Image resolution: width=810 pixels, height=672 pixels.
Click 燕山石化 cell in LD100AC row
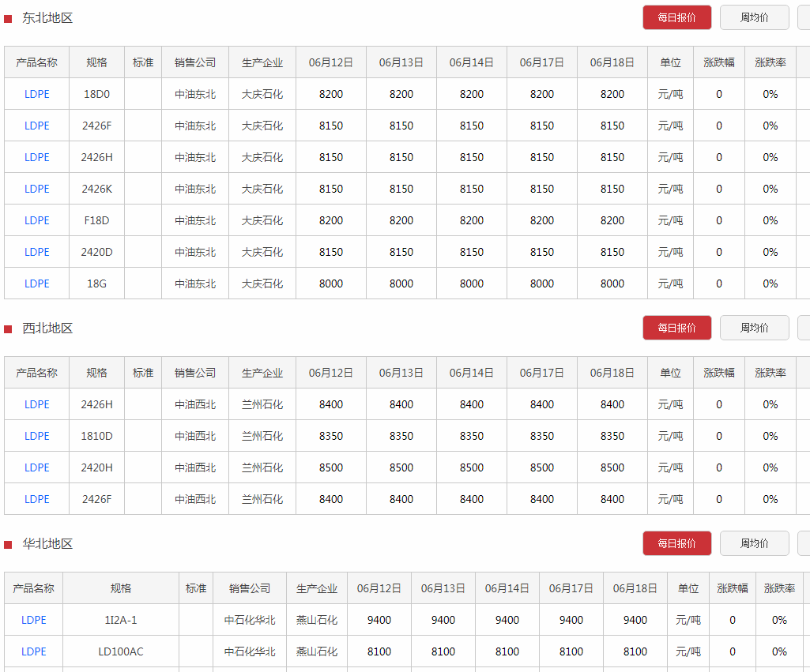click(317, 651)
